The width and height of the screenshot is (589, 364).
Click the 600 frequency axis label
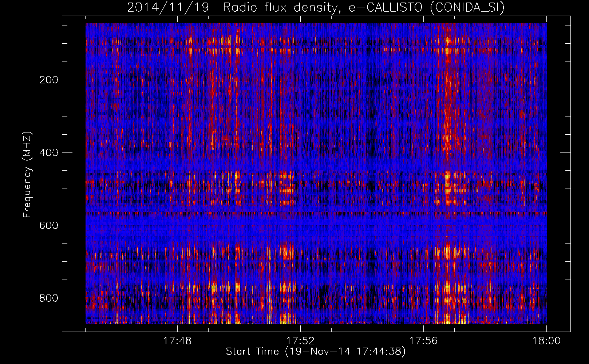(49, 225)
